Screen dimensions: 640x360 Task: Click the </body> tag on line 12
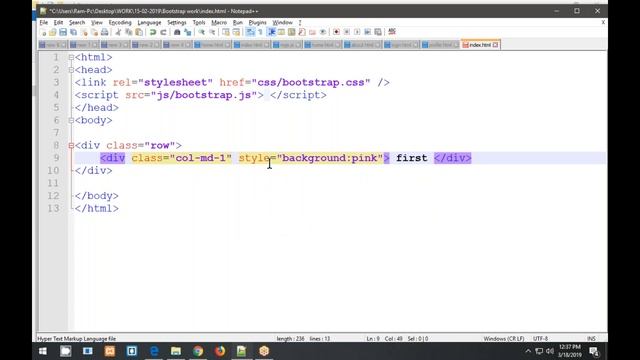coord(97,196)
